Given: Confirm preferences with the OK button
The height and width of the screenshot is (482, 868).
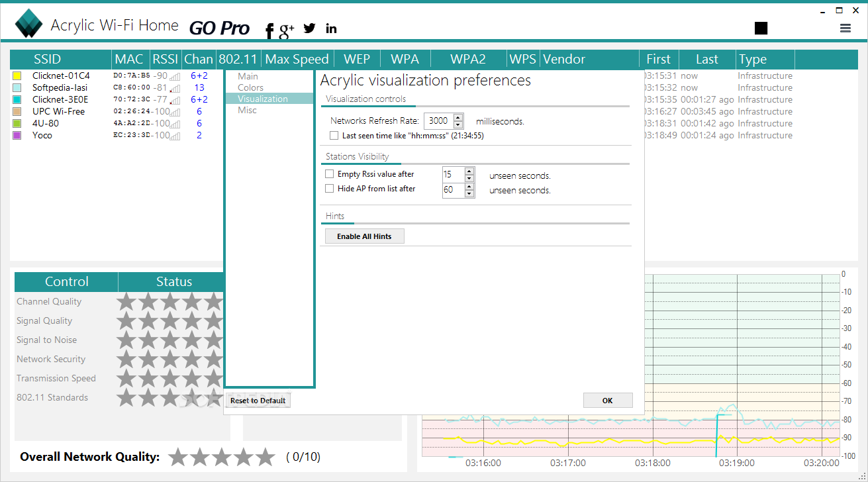Looking at the screenshot, I should (x=608, y=401).
